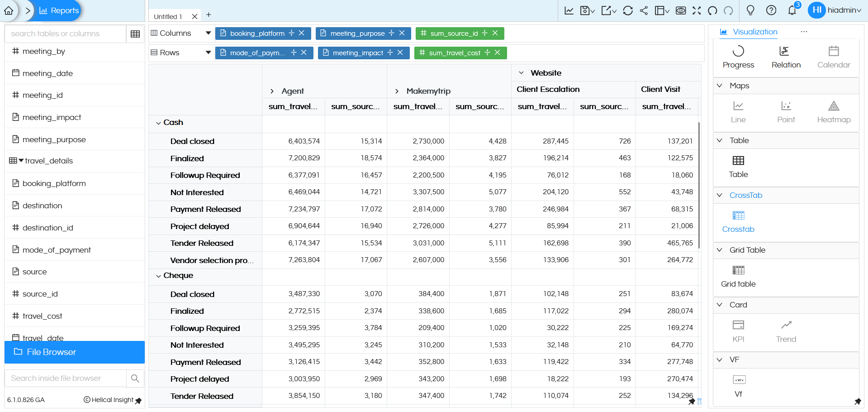Open the share options icon
This screenshot has width=868, height=412.
(x=644, y=10)
